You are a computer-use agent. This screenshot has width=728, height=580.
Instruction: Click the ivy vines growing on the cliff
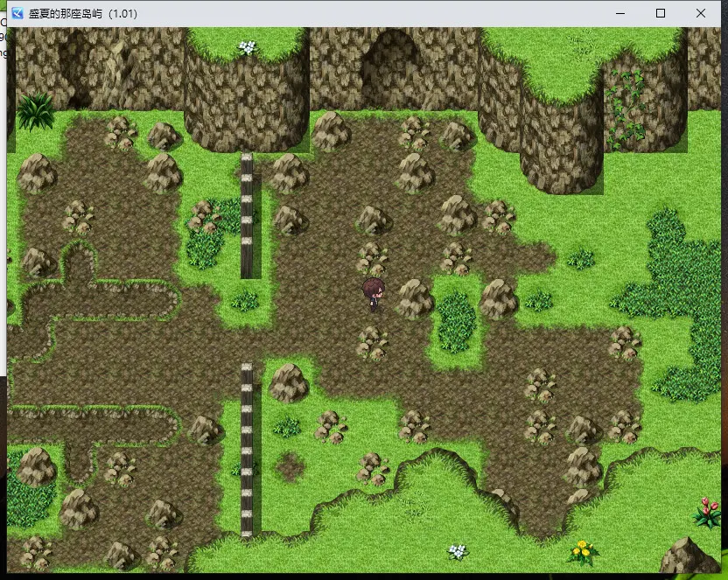pos(626,109)
